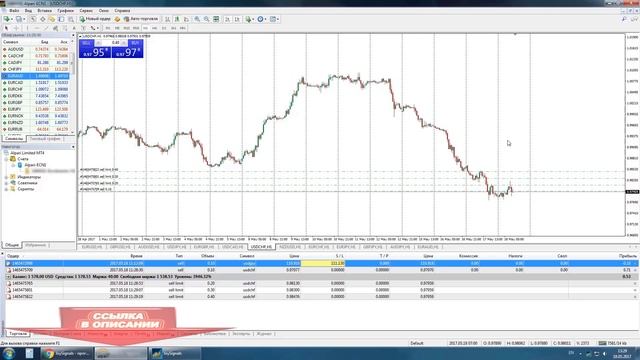This screenshot has height=360, width=640.
Task: Click the BUY one-click button
Action: (x=127, y=49)
